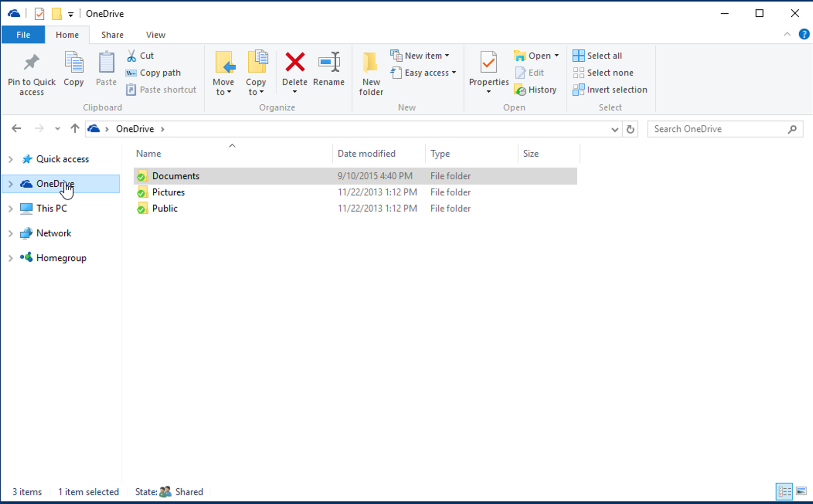Click the Rename icon

coord(329,63)
